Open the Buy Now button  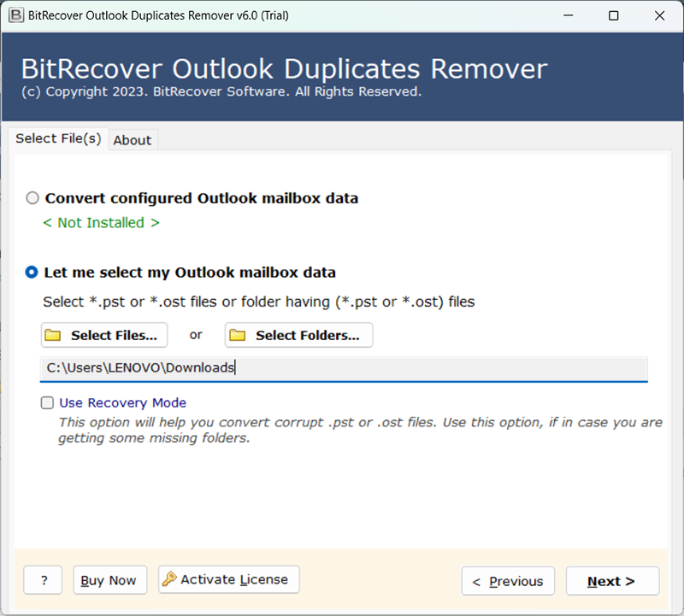pos(110,580)
